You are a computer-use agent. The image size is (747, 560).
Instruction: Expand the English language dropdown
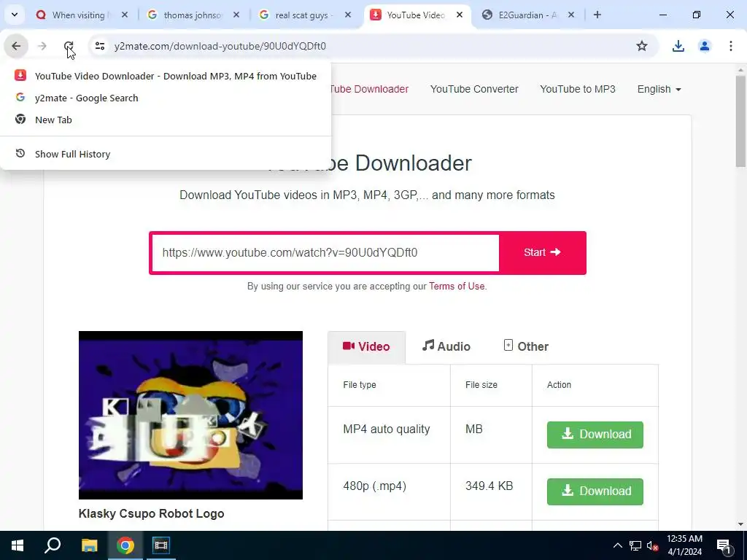[659, 89]
